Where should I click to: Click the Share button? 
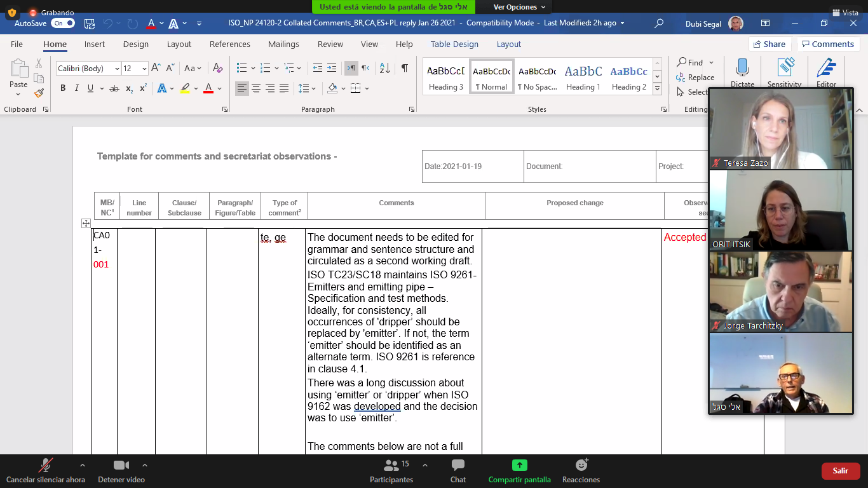point(769,44)
